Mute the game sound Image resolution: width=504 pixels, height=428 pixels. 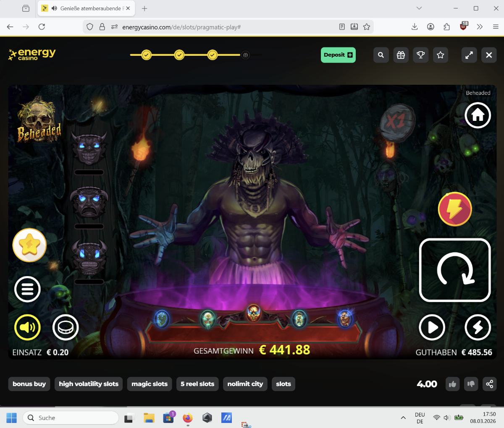coord(27,327)
